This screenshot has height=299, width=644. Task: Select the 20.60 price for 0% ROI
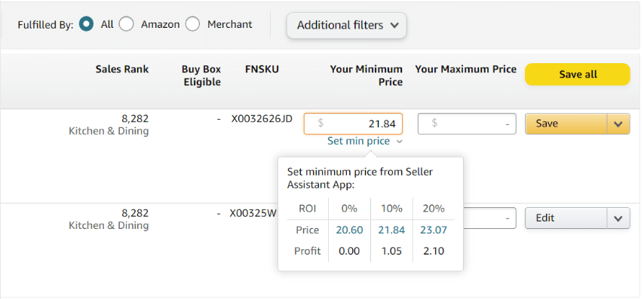(x=349, y=230)
